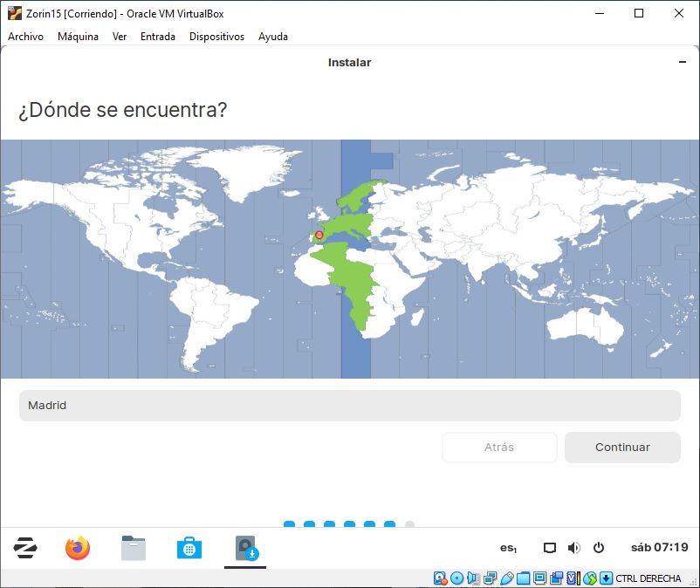The height and width of the screenshot is (588, 700).
Task: Launch Firefox from the taskbar
Action: pyautogui.click(x=78, y=548)
